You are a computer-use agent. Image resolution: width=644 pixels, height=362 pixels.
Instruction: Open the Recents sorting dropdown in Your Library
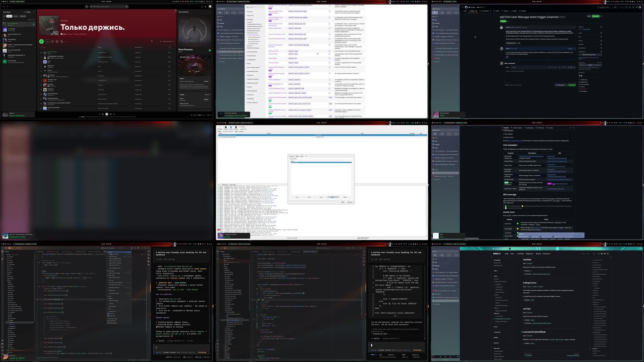tap(30, 20)
